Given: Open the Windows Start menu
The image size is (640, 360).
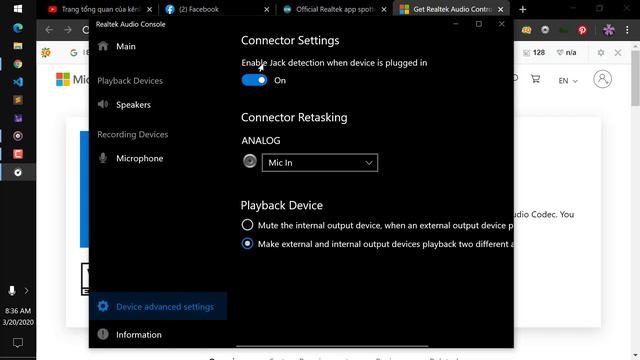Looking at the screenshot, I should (18, 9).
